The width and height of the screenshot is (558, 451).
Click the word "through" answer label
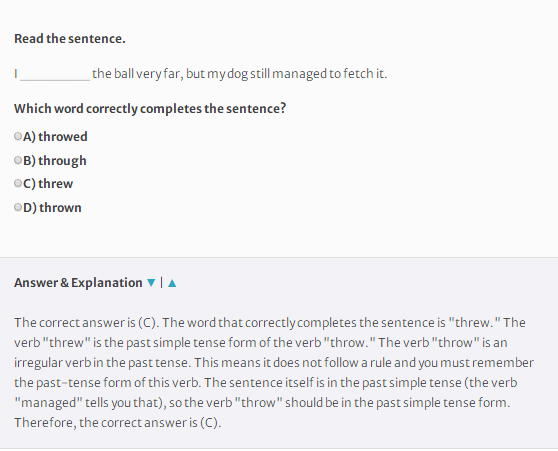[62, 161]
